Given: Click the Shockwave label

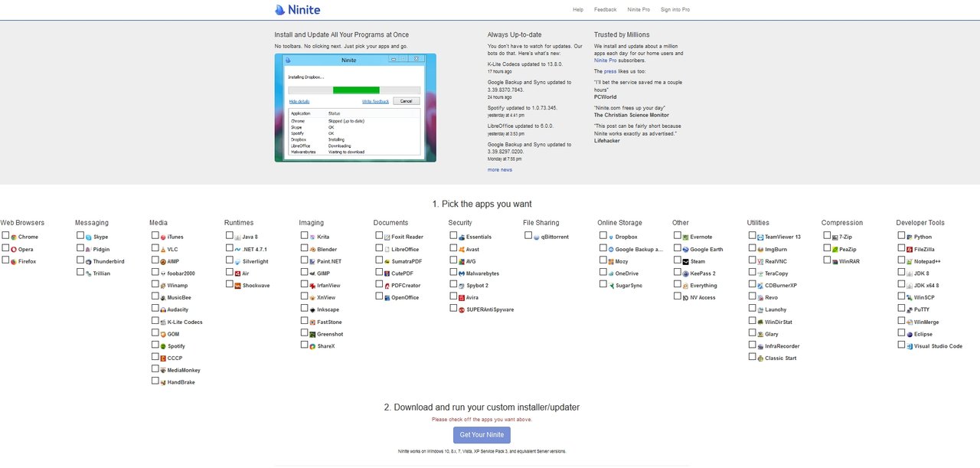Looking at the screenshot, I should coord(256,286).
